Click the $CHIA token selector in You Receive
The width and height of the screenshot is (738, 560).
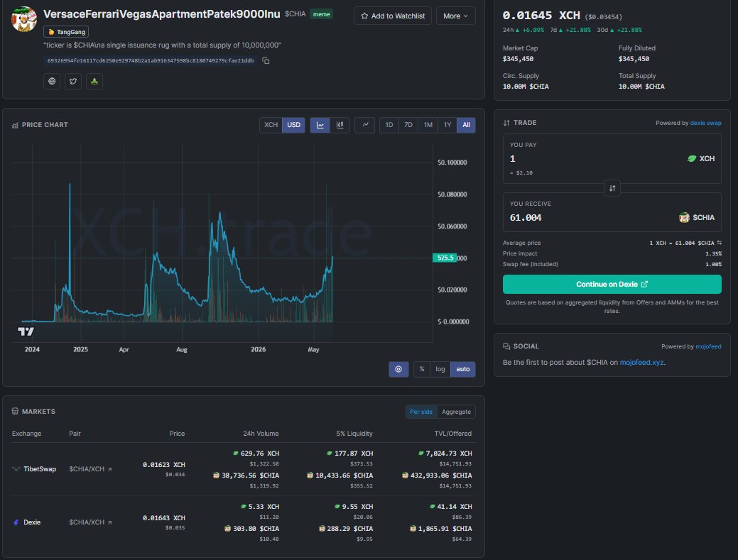pyautogui.click(x=697, y=218)
